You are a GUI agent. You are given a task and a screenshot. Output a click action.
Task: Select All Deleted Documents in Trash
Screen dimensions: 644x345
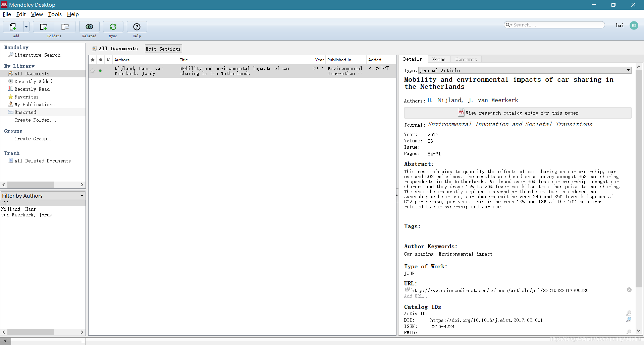click(x=43, y=161)
